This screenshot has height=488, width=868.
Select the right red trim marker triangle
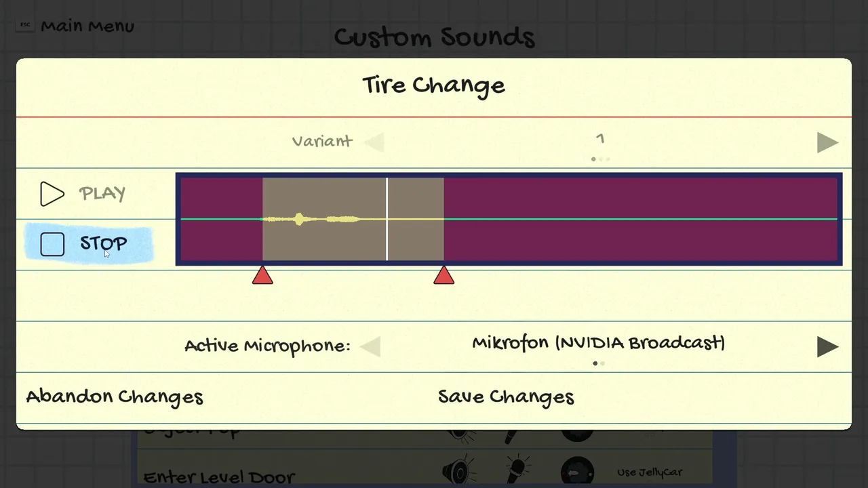[x=443, y=275]
